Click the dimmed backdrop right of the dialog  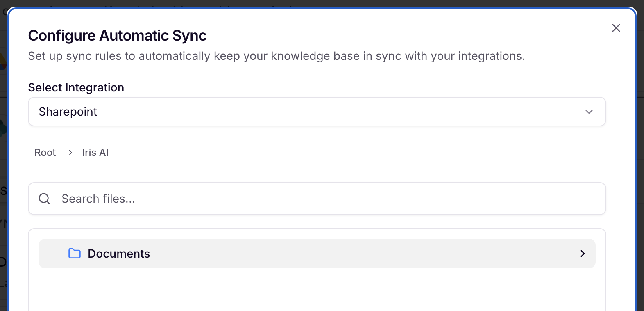point(641,164)
